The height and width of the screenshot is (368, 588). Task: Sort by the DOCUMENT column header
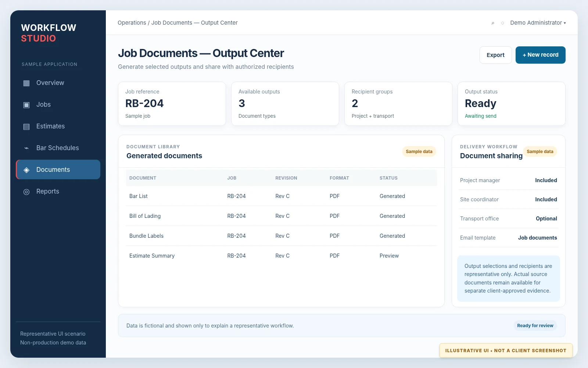(x=143, y=178)
